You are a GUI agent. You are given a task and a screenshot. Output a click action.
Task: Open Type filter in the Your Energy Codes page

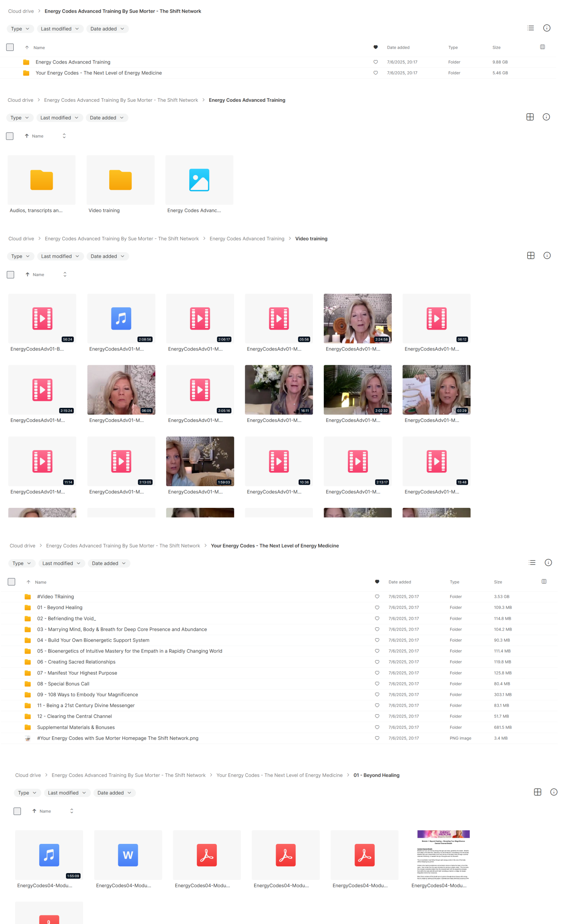22,563
